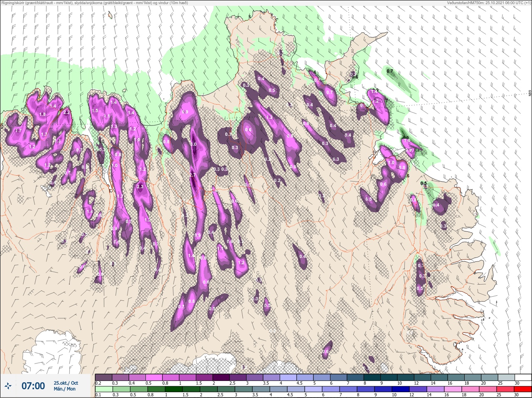Select the dark teal swatch labeled 9 in upper legend
This screenshot has width=532, height=398.
389,377
